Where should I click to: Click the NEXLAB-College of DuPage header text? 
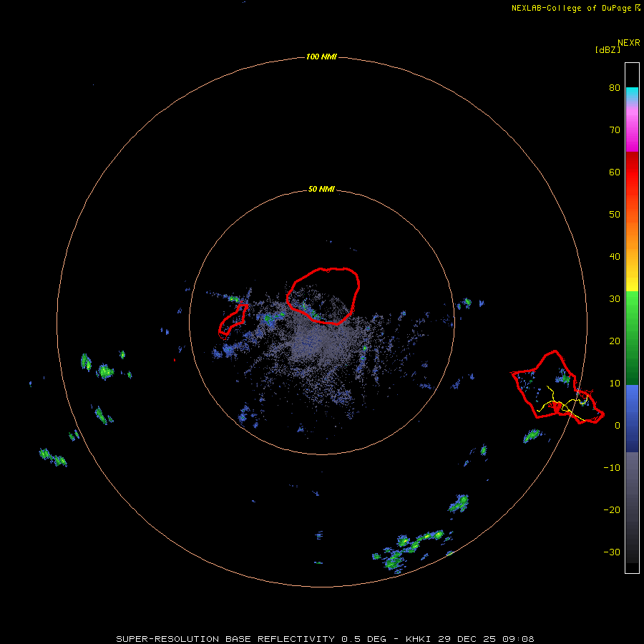572,8
